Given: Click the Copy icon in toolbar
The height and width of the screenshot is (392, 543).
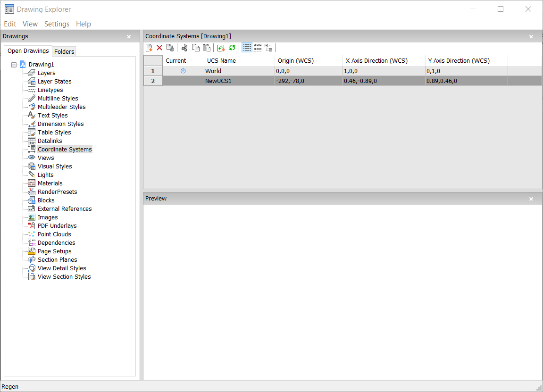Looking at the screenshot, I should (195, 48).
